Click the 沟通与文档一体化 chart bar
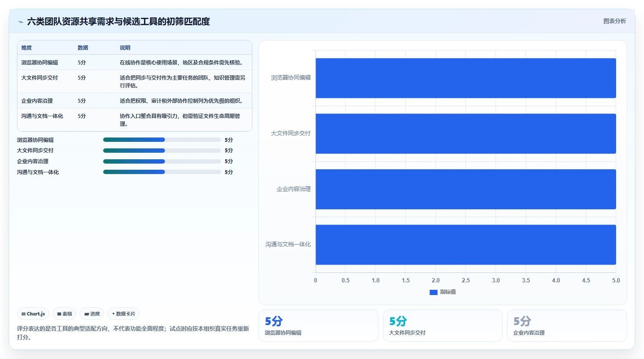The image size is (644, 359). pyautogui.click(x=466, y=245)
